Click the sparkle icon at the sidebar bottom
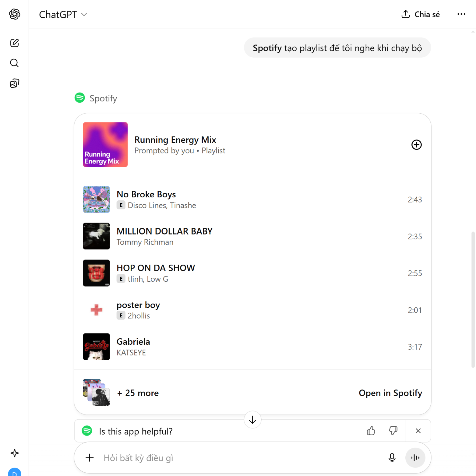The image size is (476, 476). pos(14,453)
